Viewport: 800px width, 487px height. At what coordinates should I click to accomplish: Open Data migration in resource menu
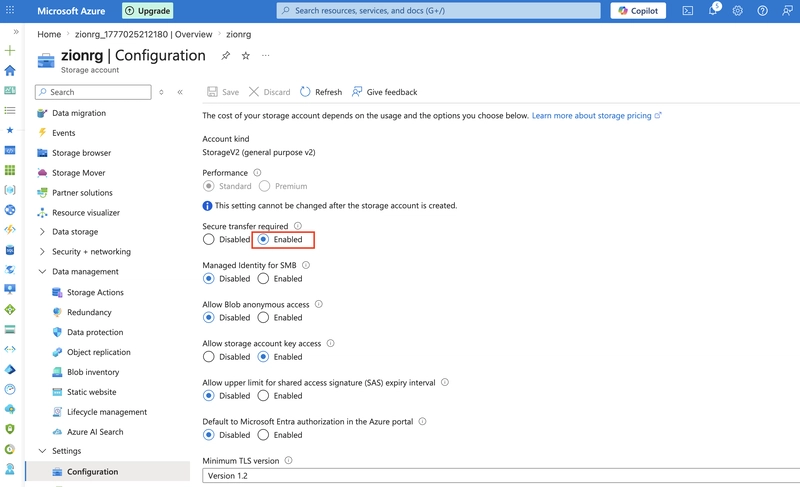click(79, 113)
